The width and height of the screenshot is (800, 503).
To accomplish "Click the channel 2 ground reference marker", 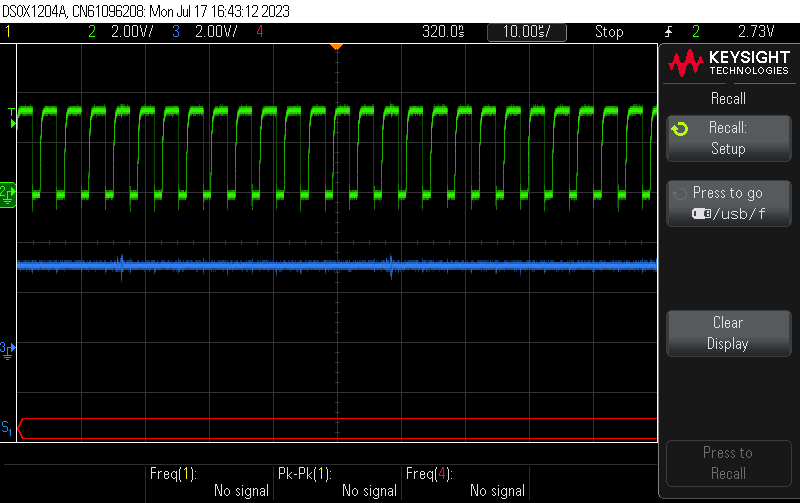I will [x=8, y=194].
